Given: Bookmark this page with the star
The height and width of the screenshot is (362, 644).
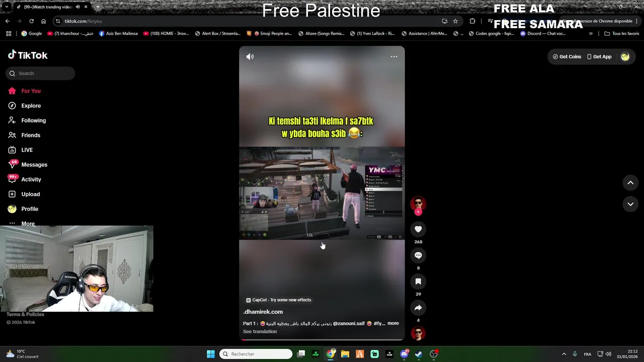Looking at the screenshot, I should (x=455, y=21).
